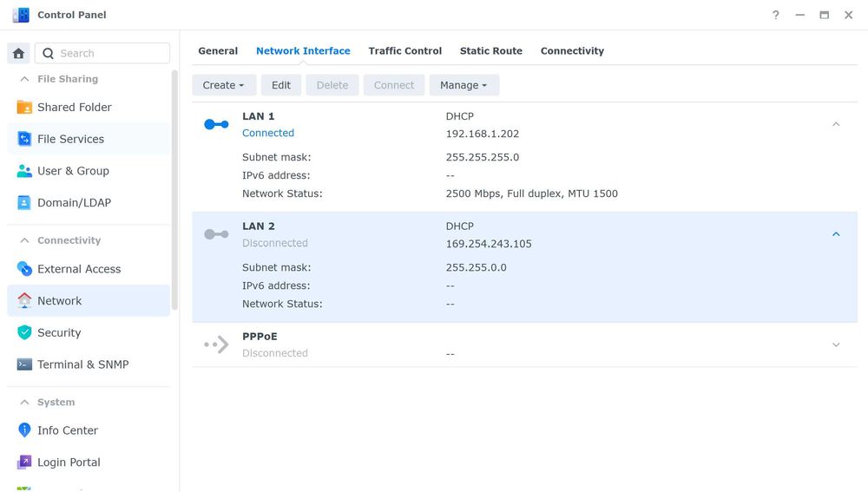The height and width of the screenshot is (492, 868).
Task: Collapse LAN 1 details chevron
Action: coord(836,124)
